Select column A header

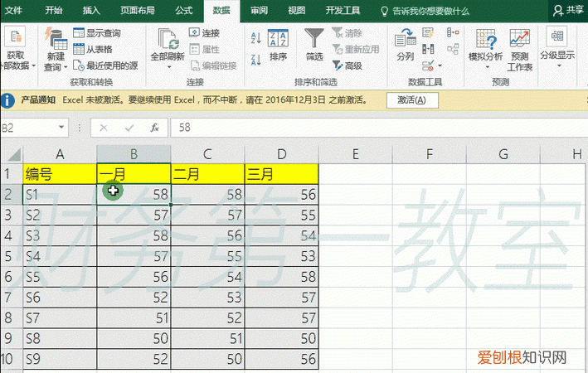(60, 154)
